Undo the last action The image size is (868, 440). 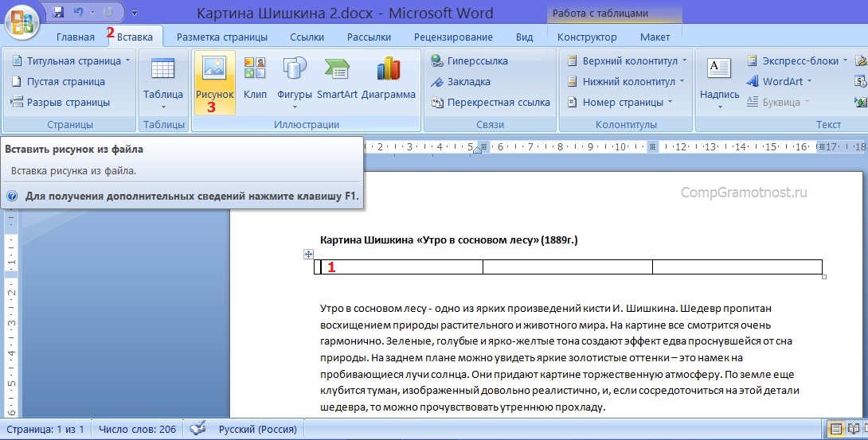coord(78,12)
